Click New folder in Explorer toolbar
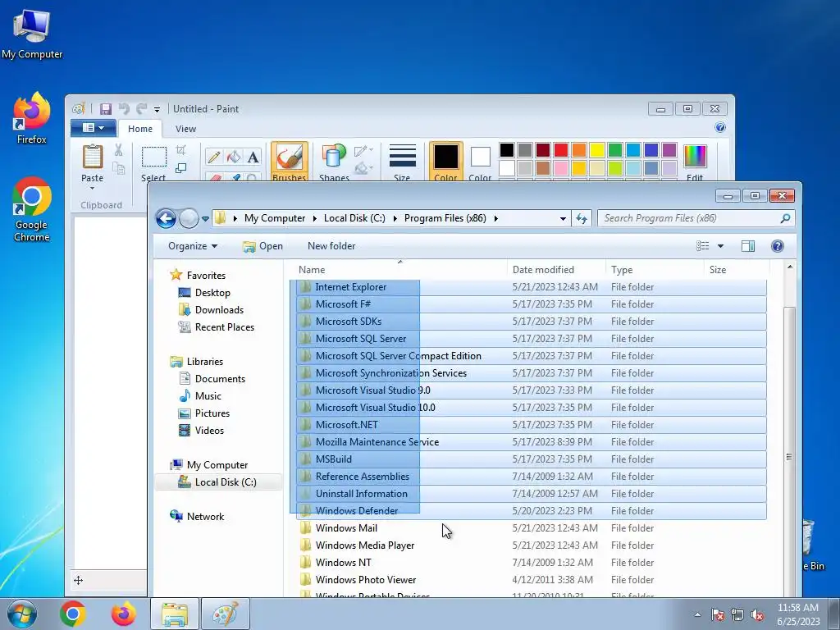 pos(331,246)
